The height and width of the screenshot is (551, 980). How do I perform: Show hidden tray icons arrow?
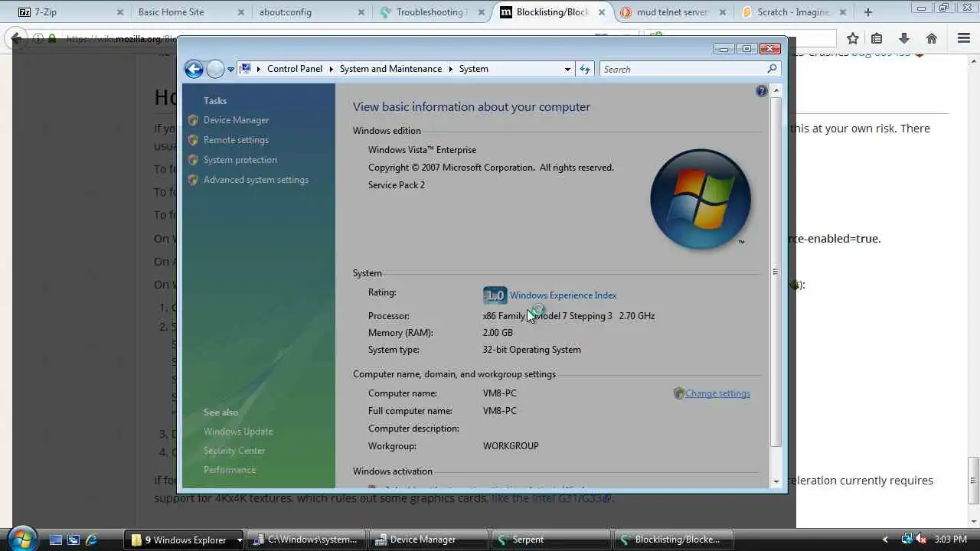(886, 540)
